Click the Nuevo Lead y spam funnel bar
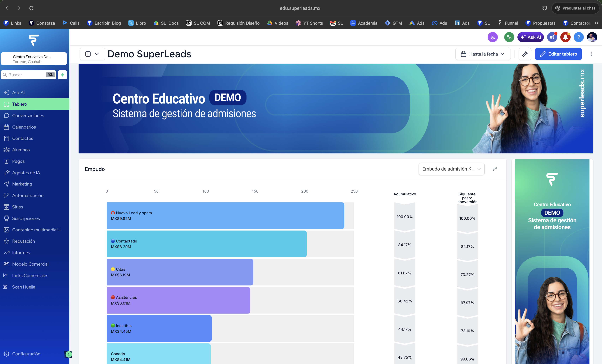 [x=225, y=216]
